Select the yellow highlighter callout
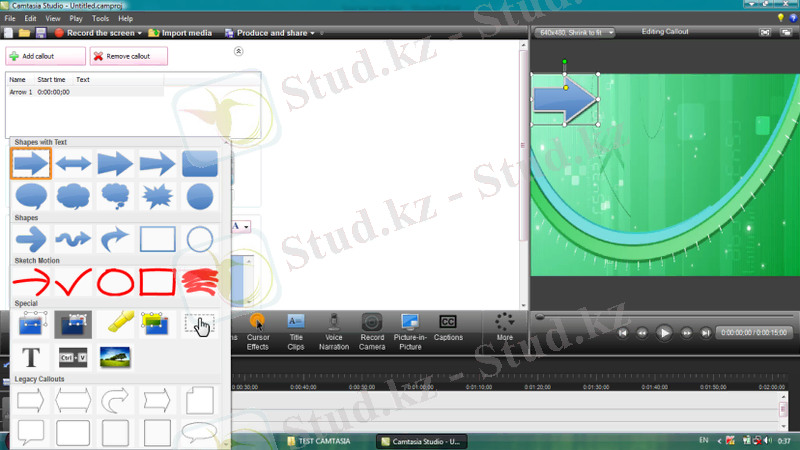Viewport: 800px width, 450px height. click(x=118, y=322)
